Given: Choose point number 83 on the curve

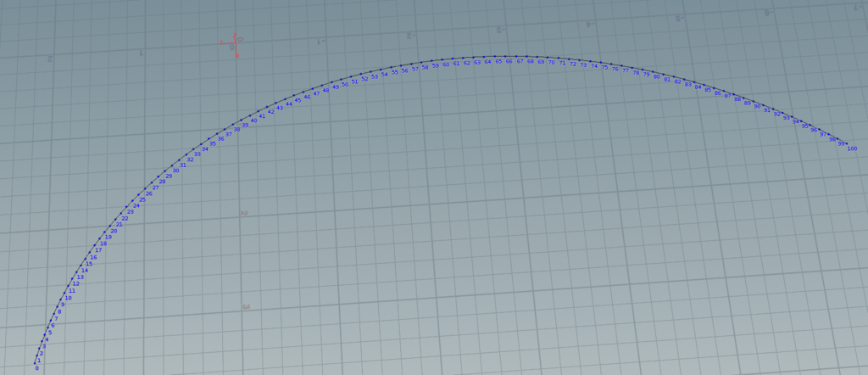Looking at the screenshot, I should (x=688, y=84).
